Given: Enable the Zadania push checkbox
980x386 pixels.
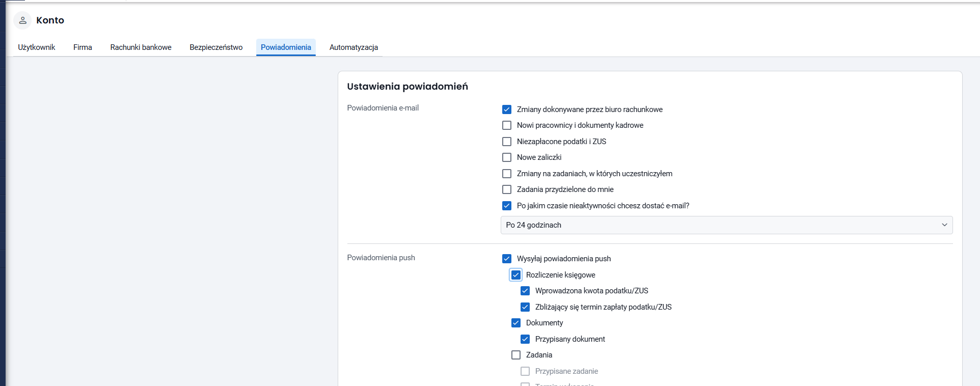Looking at the screenshot, I should coord(516,355).
